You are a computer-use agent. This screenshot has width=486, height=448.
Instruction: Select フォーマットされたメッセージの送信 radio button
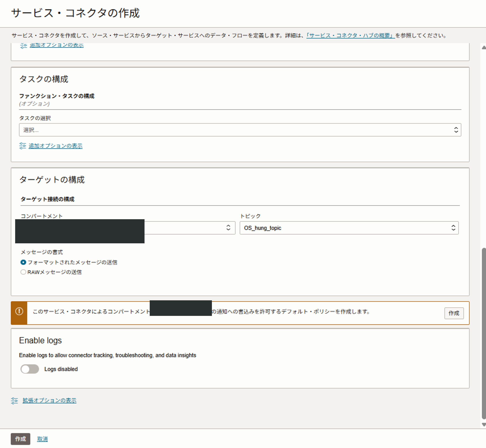23,262
